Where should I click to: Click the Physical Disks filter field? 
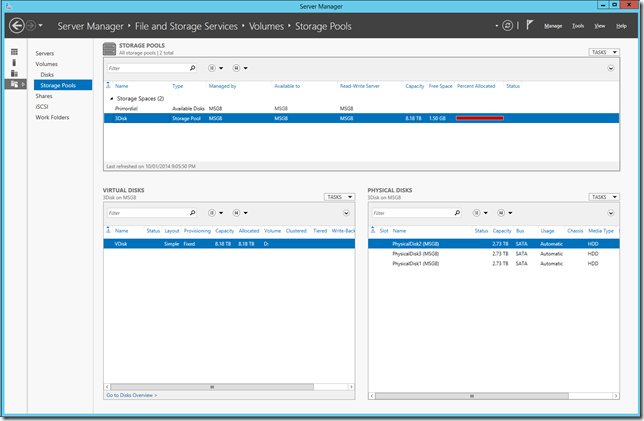[x=410, y=213]
